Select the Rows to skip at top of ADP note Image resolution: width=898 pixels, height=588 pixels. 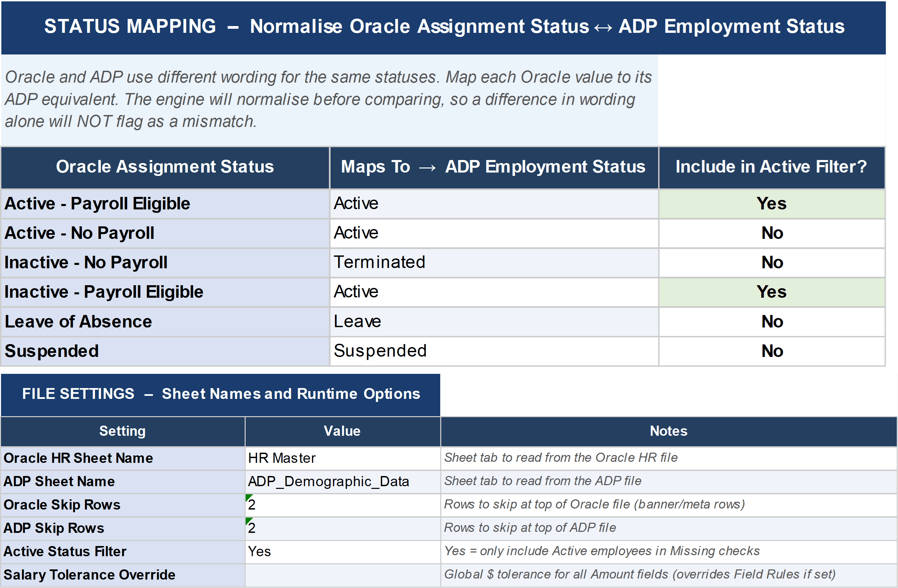669,529
